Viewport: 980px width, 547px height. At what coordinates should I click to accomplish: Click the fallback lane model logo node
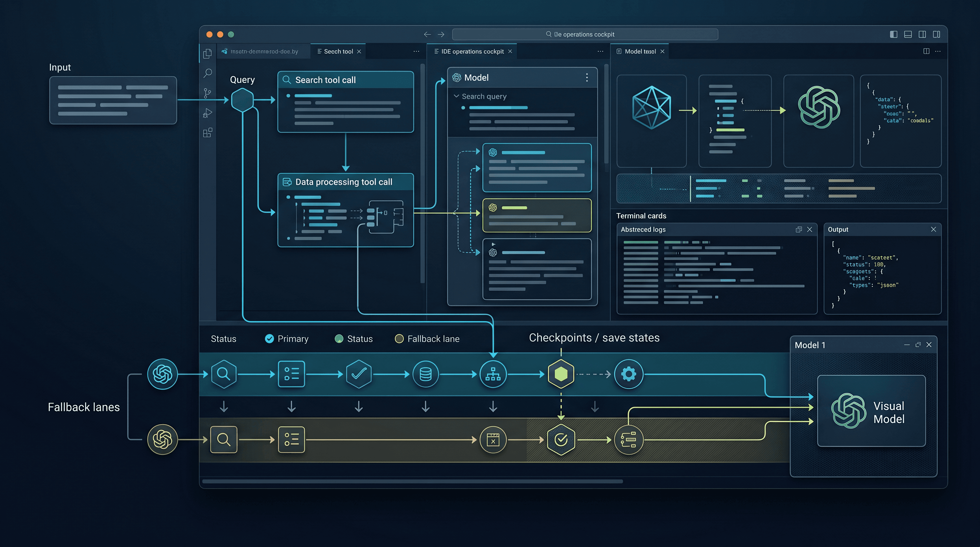(162, 440)
